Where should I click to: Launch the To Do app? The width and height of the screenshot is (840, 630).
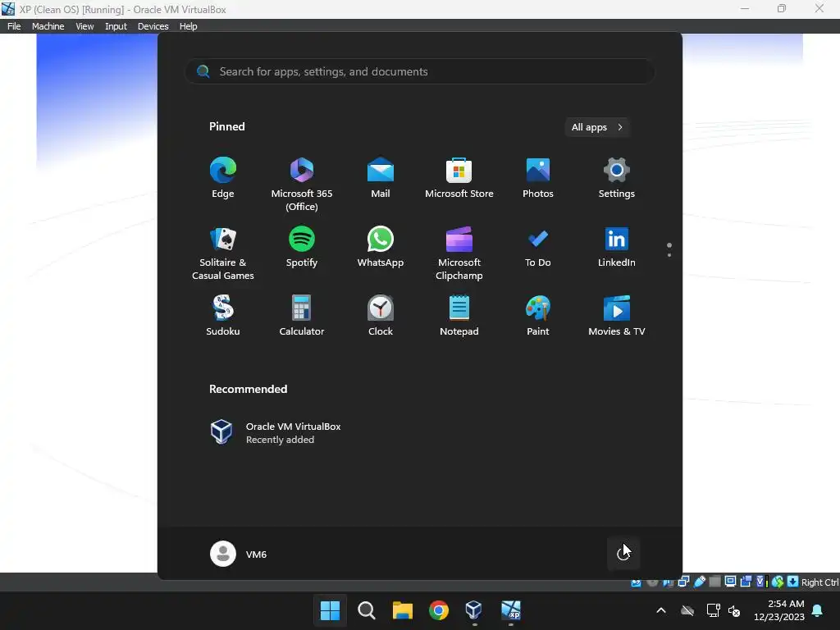[x=538, y=247]
